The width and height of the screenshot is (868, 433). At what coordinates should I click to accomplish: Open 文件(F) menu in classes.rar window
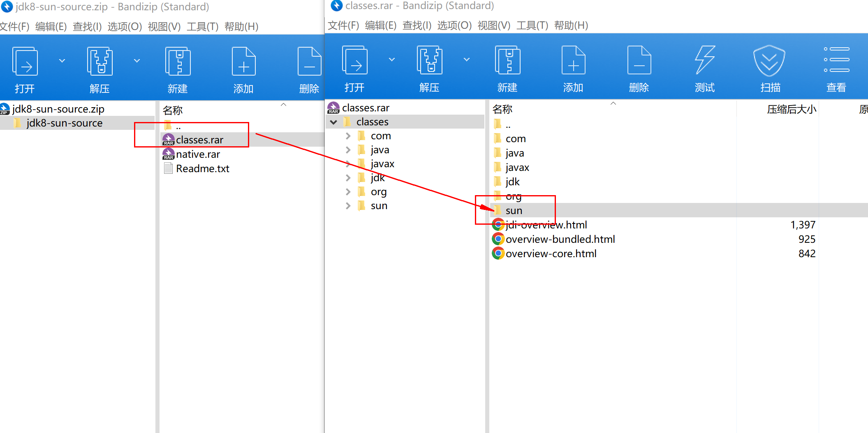coord(343,25)
